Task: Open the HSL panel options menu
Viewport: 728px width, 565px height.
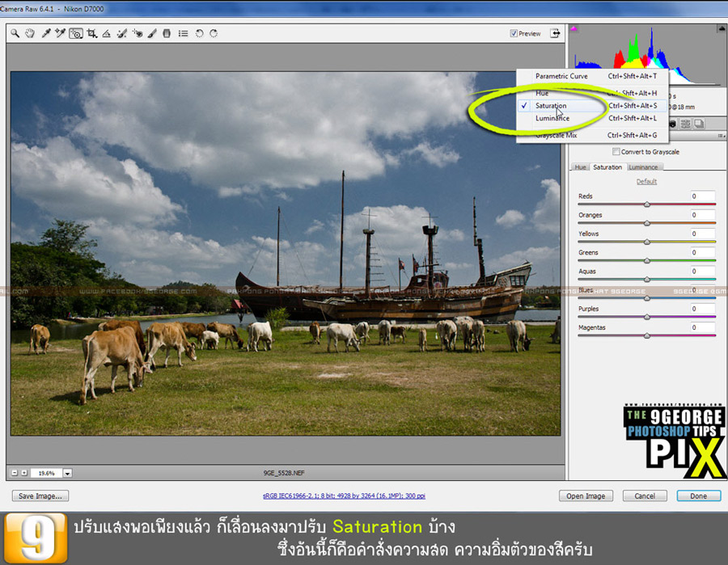Action: 721,136
